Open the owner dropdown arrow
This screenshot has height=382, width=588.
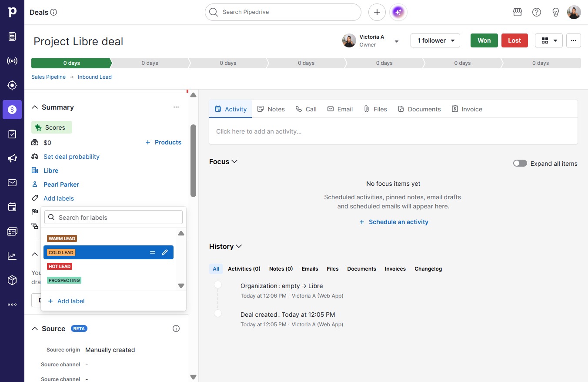coord(397,41)
